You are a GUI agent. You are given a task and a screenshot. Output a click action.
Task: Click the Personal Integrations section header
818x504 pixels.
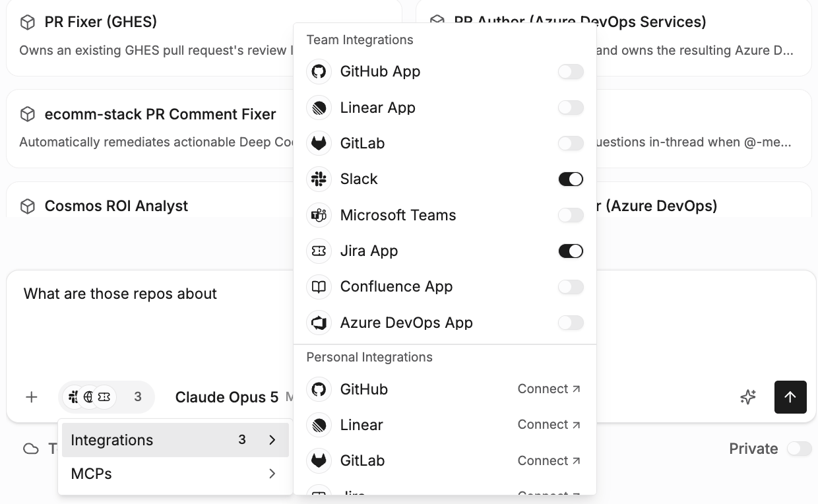pyautogui.click(x=369, y=357)
